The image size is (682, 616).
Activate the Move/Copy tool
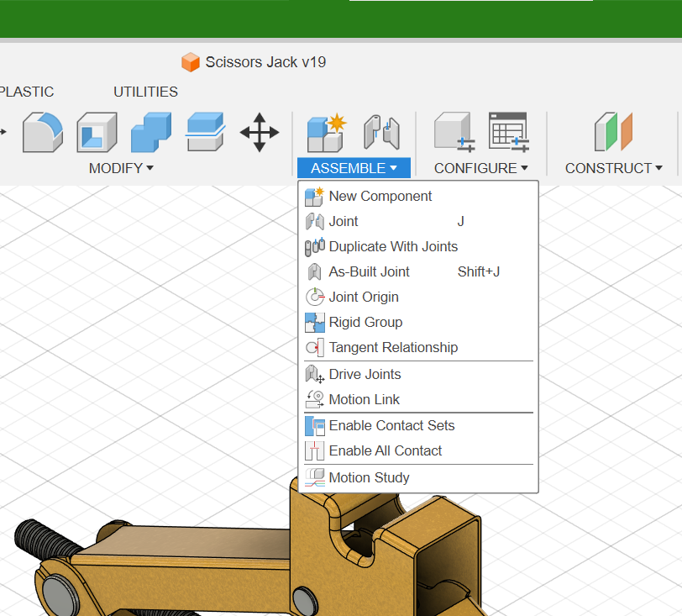point(260,132)
